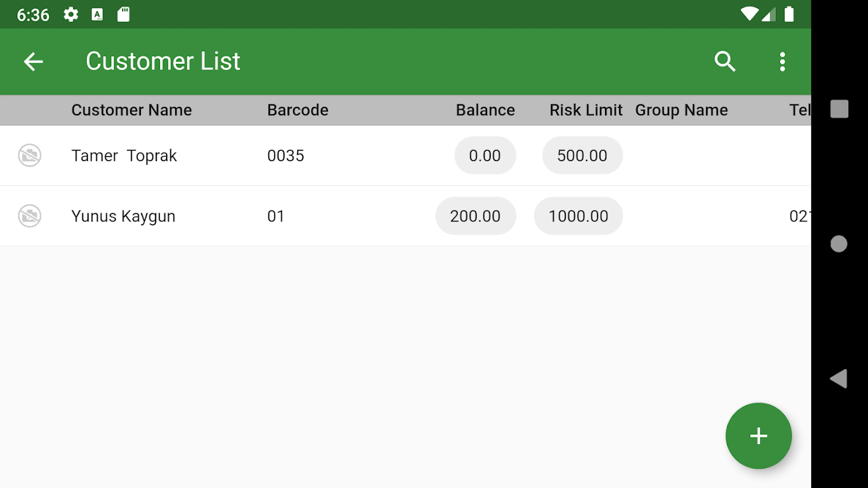Select the Yunus Kaygun customer name
The width and height of the screenshot is (868, 488).
pos(123,216)
